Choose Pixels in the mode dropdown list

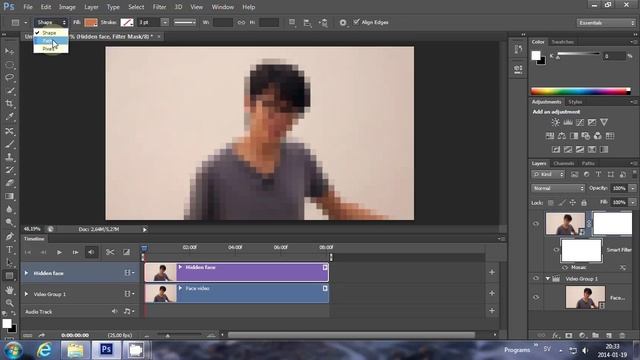click(x=51, y=49)
